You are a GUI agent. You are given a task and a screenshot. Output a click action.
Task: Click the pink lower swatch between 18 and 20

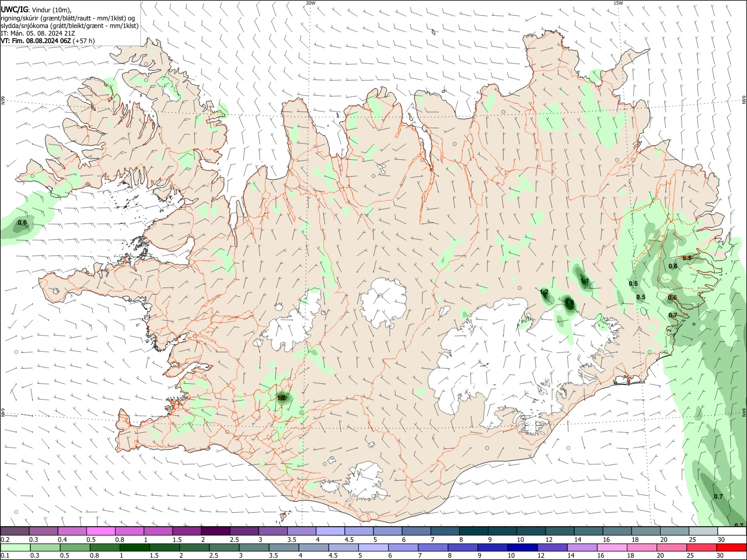click(x=643, y=547)
